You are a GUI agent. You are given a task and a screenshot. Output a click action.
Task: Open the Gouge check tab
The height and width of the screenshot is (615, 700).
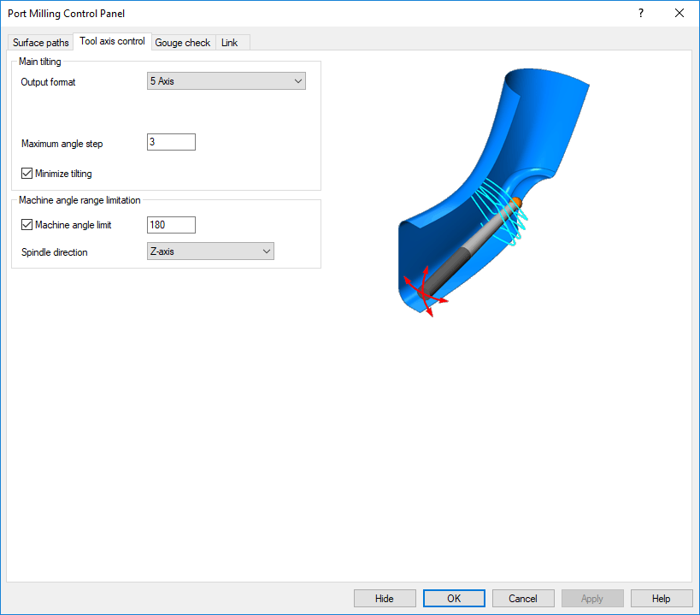(x=182, y=43)
